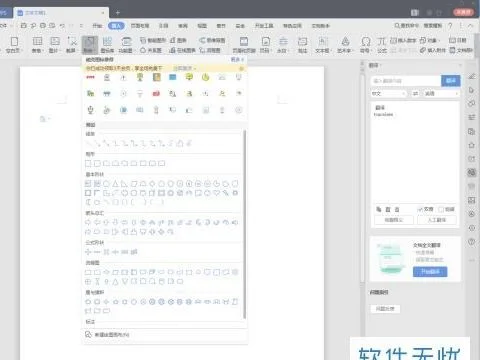Open the symbol insert tool

tap(366, 45)
